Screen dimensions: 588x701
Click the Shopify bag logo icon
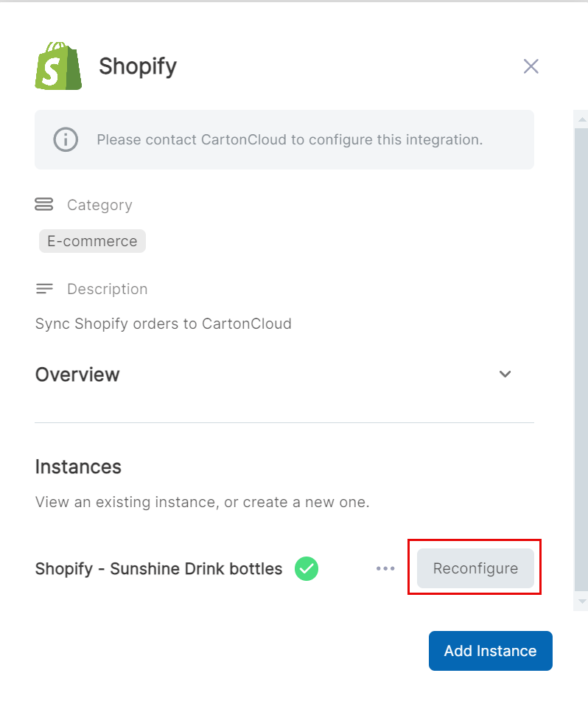tap(57, 66)
